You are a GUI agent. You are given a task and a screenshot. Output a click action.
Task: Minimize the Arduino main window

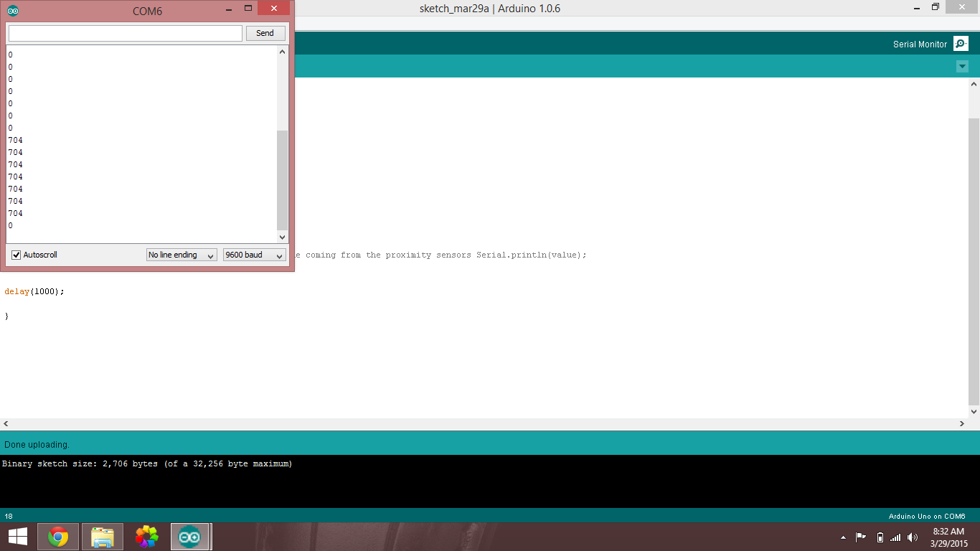(x=918, y=8)
